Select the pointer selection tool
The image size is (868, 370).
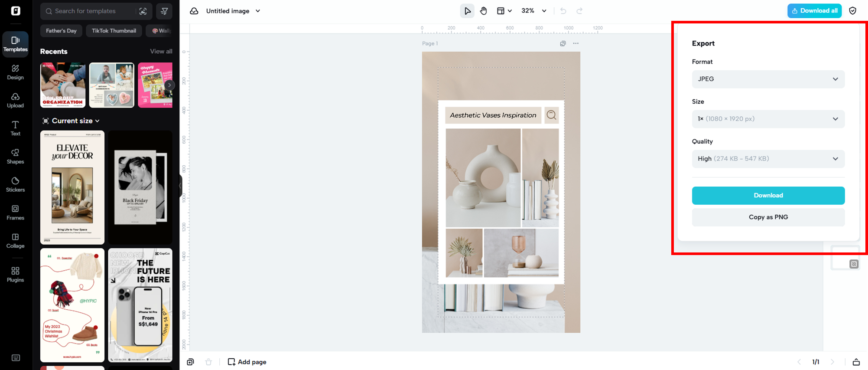pyautogui.click(x=467, y=11)
